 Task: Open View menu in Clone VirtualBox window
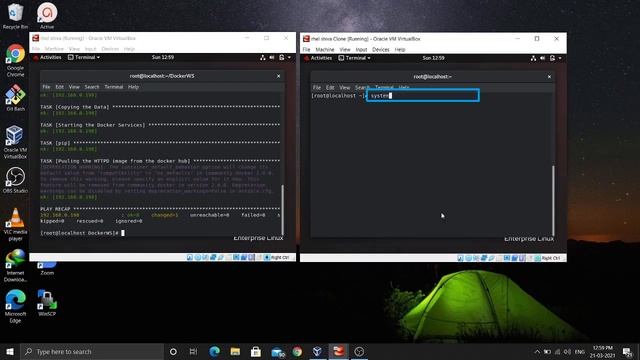345,49
